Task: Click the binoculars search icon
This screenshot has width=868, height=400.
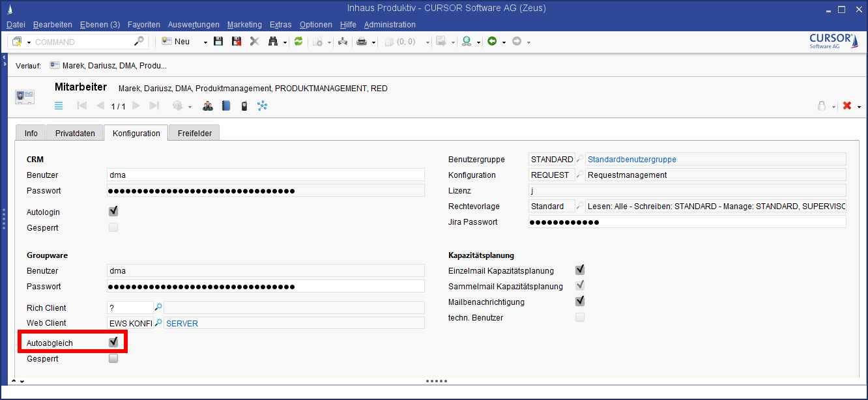Action: [x=272, y=42]
